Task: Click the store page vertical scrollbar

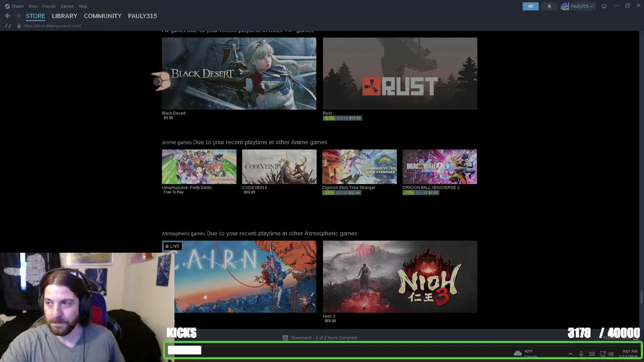Action: point(641,298)
